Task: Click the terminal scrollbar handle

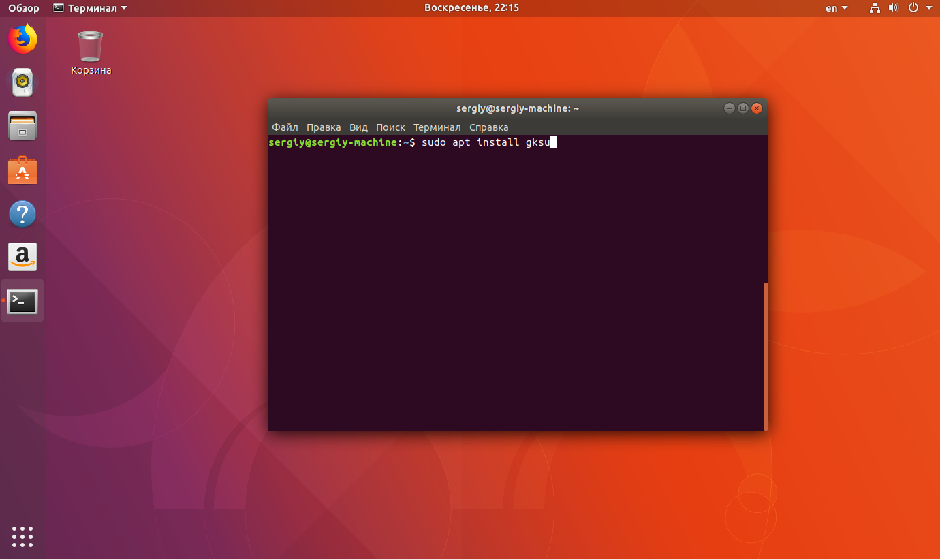Action: click(766, 356)
